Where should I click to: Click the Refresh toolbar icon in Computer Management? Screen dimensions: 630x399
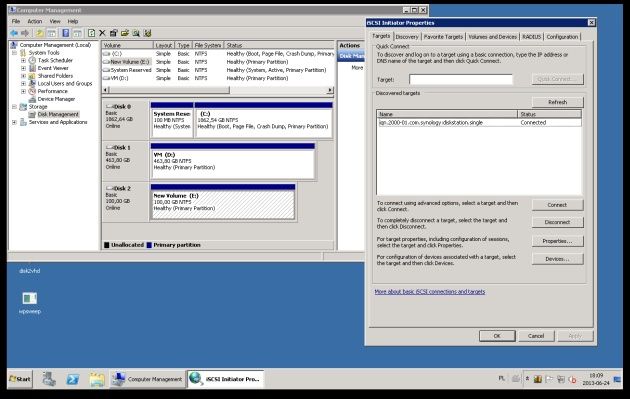[x=91, y=33]
